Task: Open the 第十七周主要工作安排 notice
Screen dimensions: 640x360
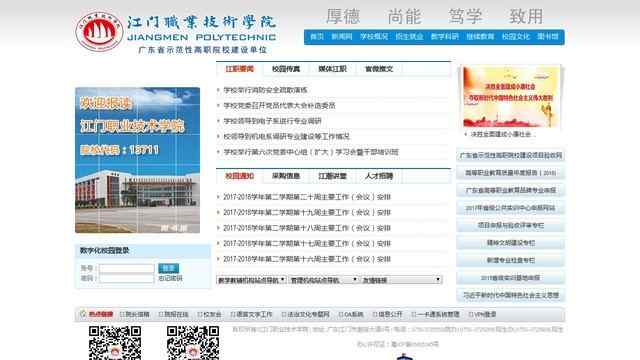Action: click(307, 243)
